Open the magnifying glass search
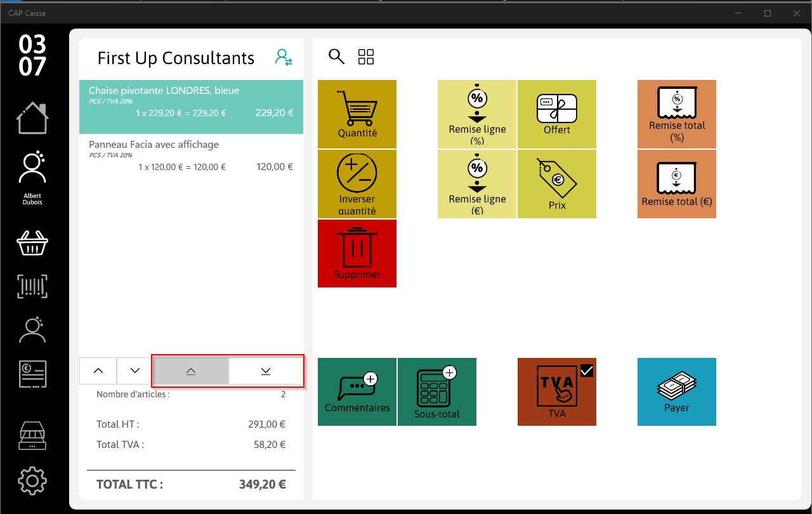The image size is (812, 514). (x=336, y=56)
